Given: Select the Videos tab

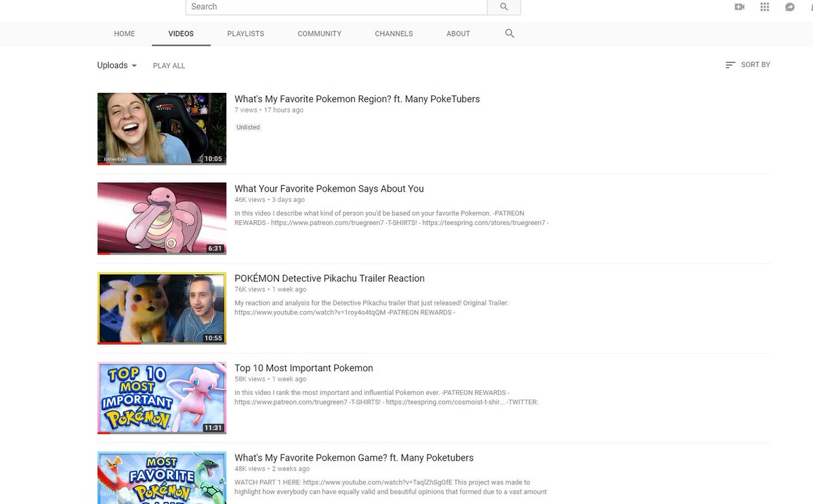Looking at the screenshot, I should 181,34.
